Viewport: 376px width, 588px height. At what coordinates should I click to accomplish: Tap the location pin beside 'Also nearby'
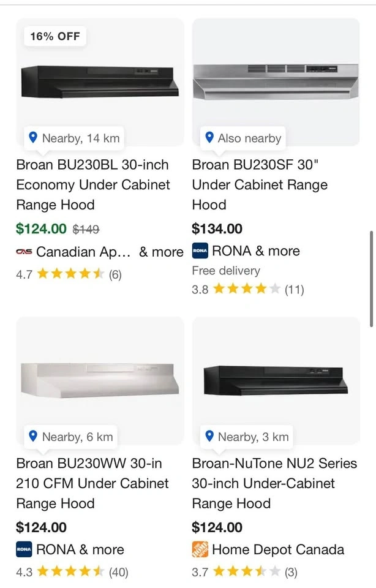pos(209,138)
